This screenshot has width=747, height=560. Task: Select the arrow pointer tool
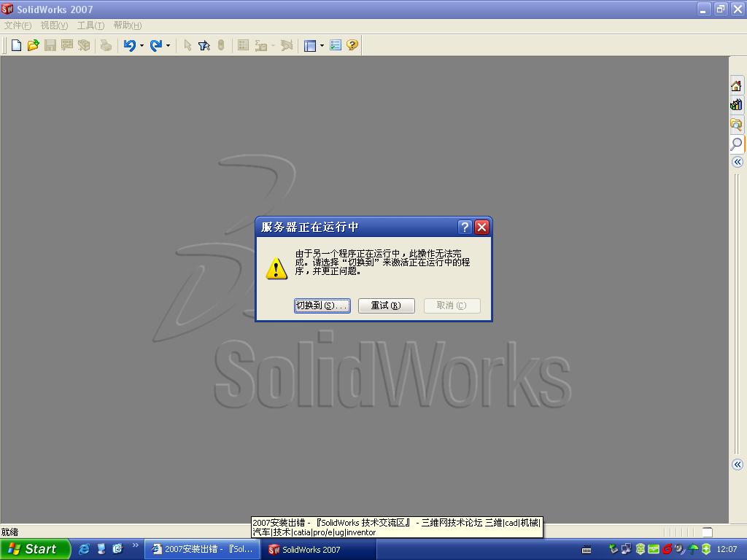pyautogui.click(x=187, y=45)
